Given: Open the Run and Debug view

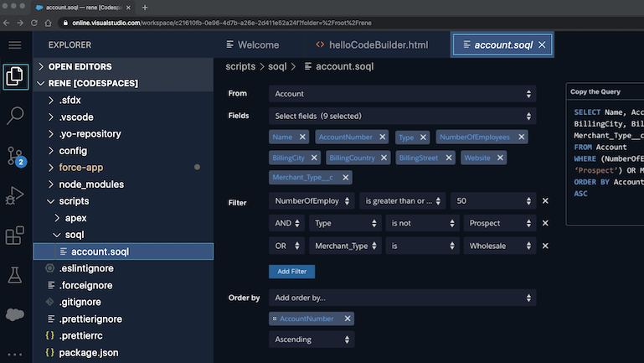Looking at the screenshot, I should tap(15, 195).
